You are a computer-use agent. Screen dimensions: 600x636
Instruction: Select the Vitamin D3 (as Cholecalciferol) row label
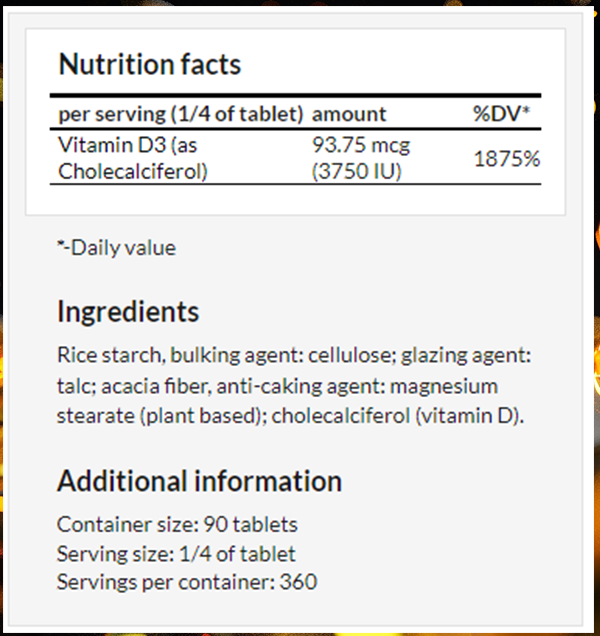pyautogui.click(x=133, y=158)
